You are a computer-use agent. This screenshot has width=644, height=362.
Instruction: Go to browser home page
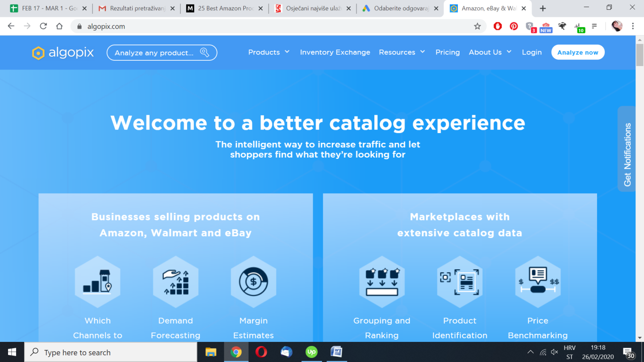tap(59, 26)
